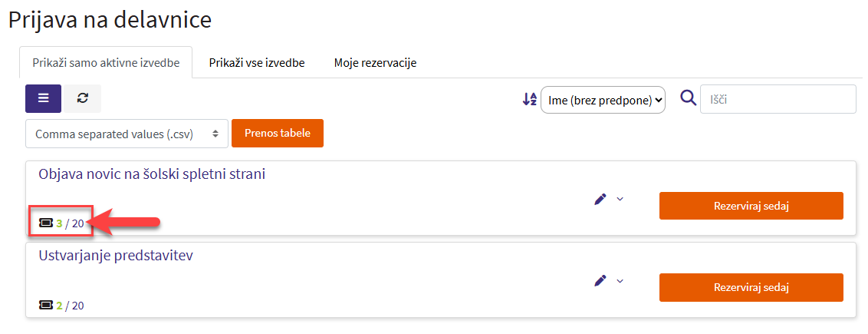This screenshot has height=334, width=868.
Task: Expand chevron next to Ustvarjanje predstavitev pencil
Action: pos(620,280)
